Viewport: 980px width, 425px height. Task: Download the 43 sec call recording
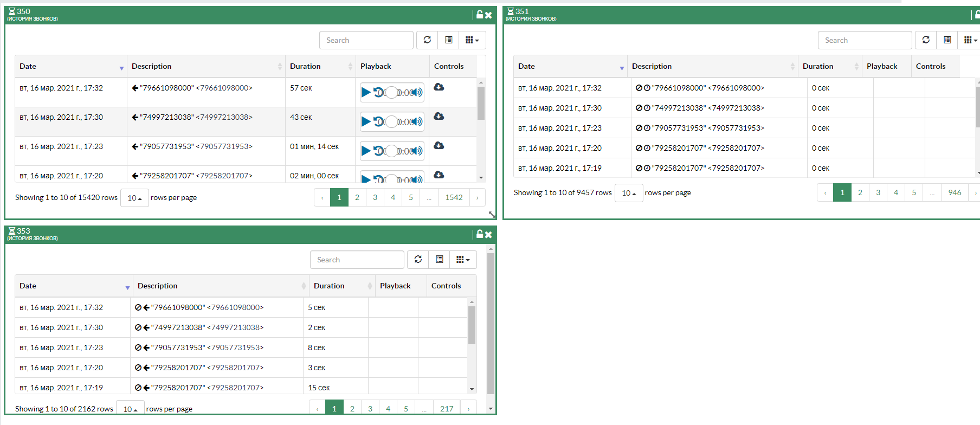[439, 117]
